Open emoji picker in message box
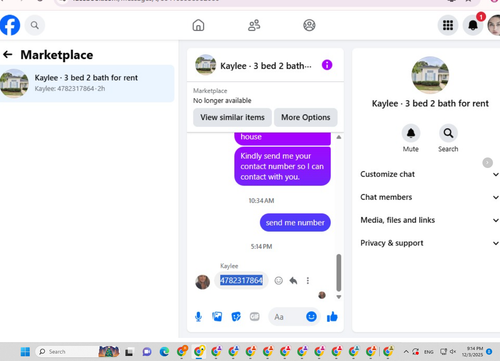Viewport: 500px width, 361px height. [311, 316]
